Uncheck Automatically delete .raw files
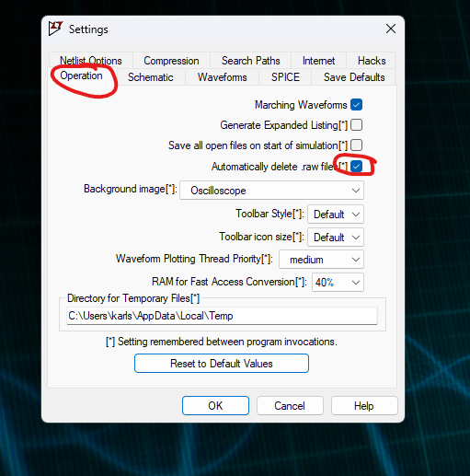This screenshot has height=476, width=470. coord(356,167)
